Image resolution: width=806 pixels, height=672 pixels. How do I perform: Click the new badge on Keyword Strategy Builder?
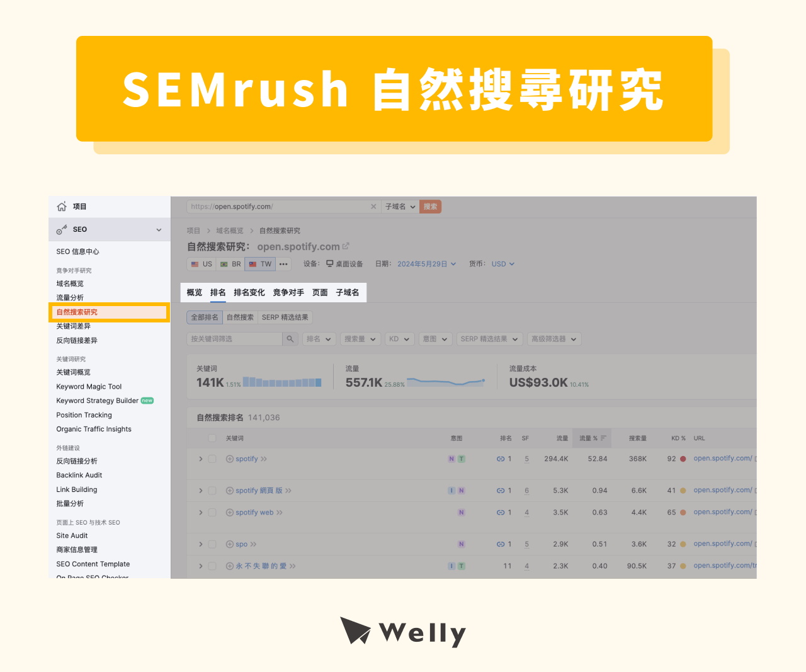click(x=147, y=401)
